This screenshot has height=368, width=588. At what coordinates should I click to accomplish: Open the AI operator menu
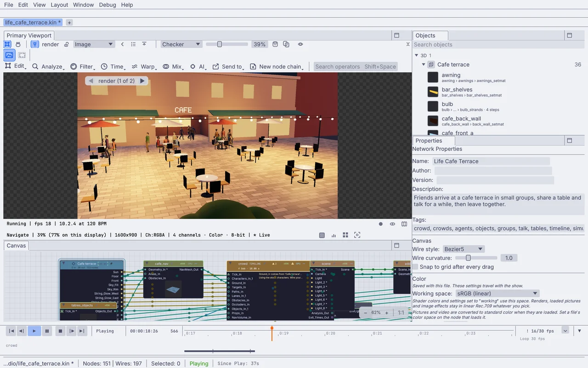198,67
